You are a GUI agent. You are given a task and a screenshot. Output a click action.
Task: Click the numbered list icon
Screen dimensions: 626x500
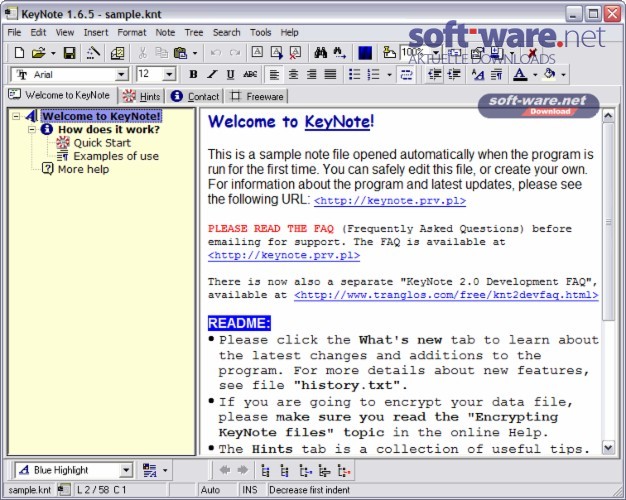[x=374, y=75]
